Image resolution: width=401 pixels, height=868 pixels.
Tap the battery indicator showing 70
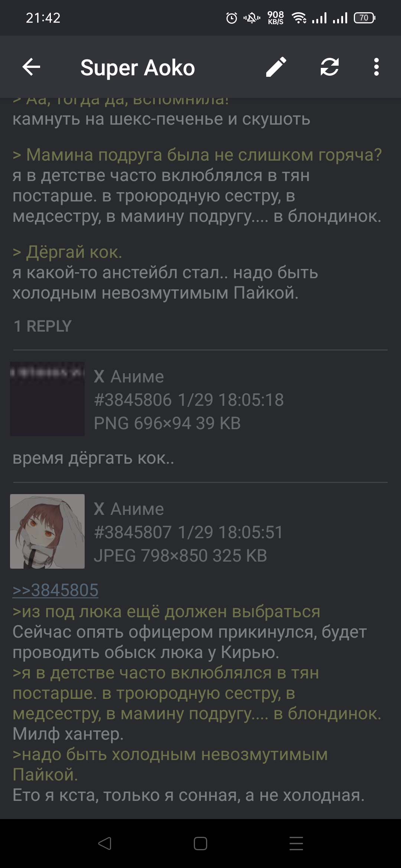click(365, 18)
